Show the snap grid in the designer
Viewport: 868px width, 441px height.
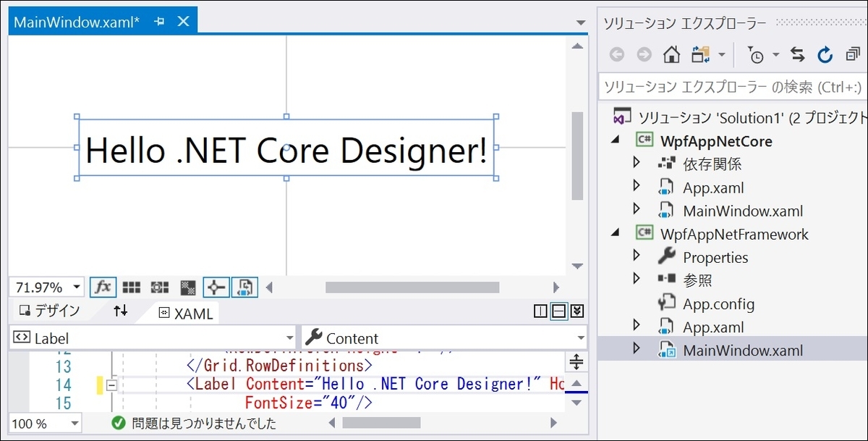point(131,287)
